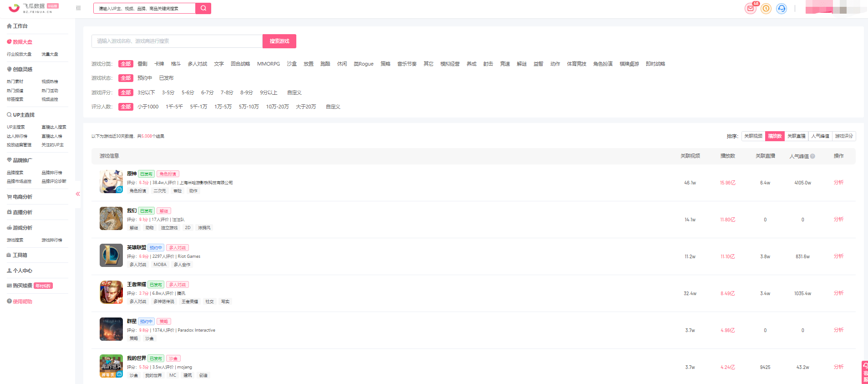Image resolution: width=868 pixels, height=384 pixels.
Task: Filter game rating by 3分以下
Action: [x=146, y=92]
